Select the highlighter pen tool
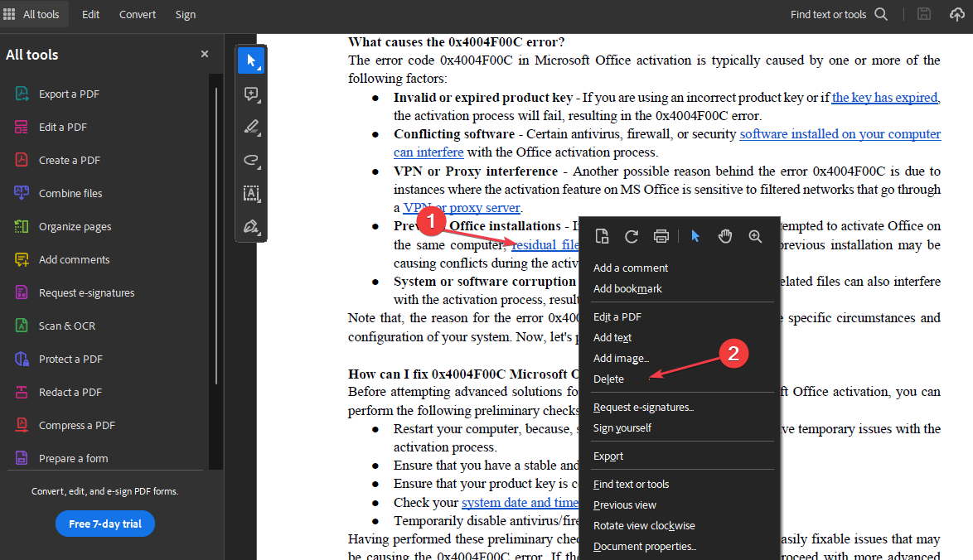 pos(250,127)
